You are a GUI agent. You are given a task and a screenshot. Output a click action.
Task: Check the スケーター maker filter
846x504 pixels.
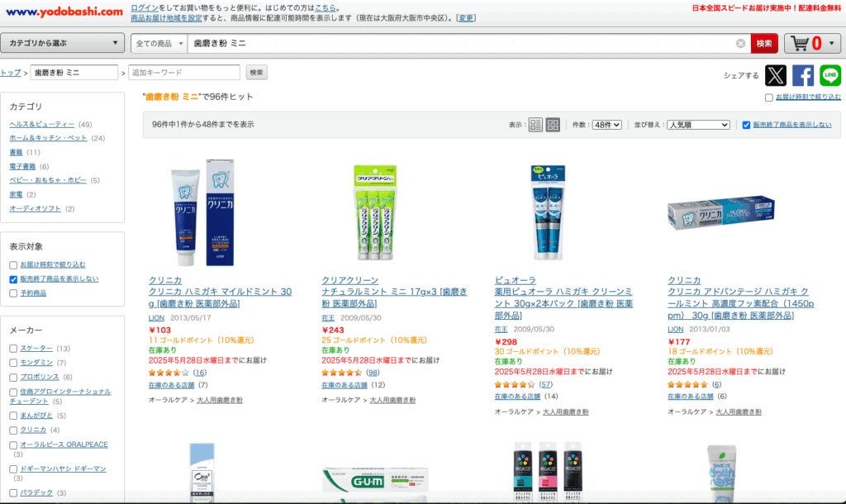click(x=13, y=349)
